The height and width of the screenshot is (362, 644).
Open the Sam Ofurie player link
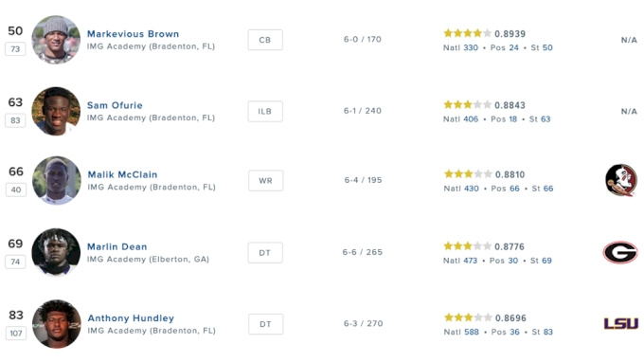point(115,105)
